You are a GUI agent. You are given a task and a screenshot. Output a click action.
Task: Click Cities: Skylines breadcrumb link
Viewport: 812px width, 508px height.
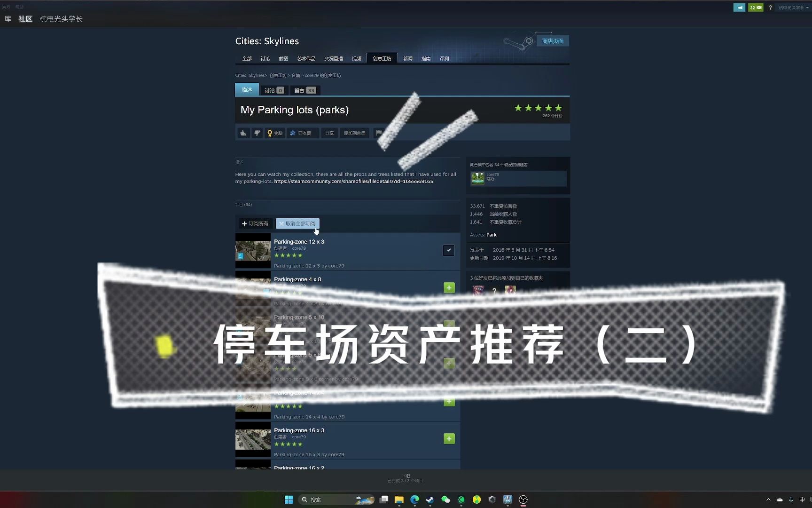tap(250, 75)
